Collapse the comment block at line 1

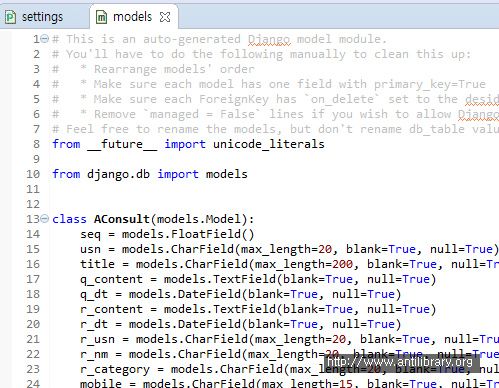pyautogui.click(x=45, y=39)
